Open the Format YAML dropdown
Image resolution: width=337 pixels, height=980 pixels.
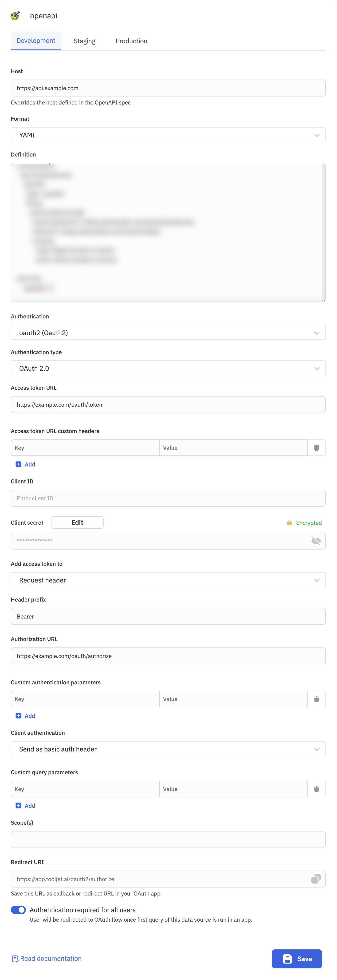point(168,135)
